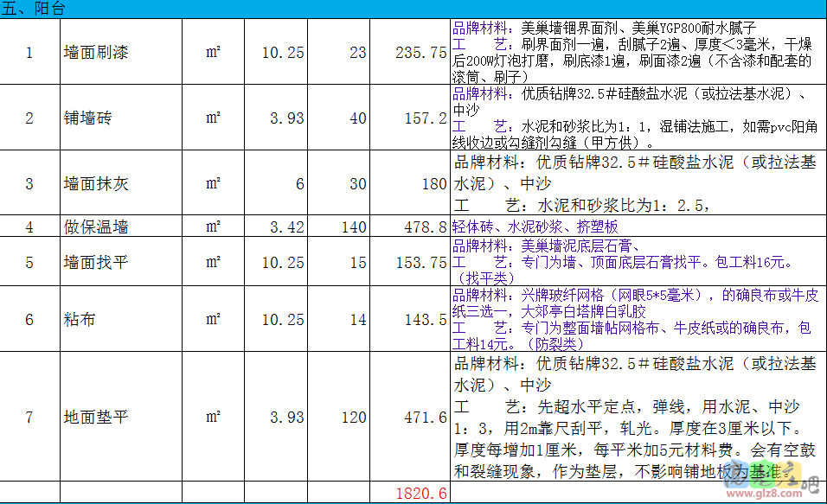Click the 墙面找平 item name cell
Viewport: 827px width, 504px height.
coord(96,263)
